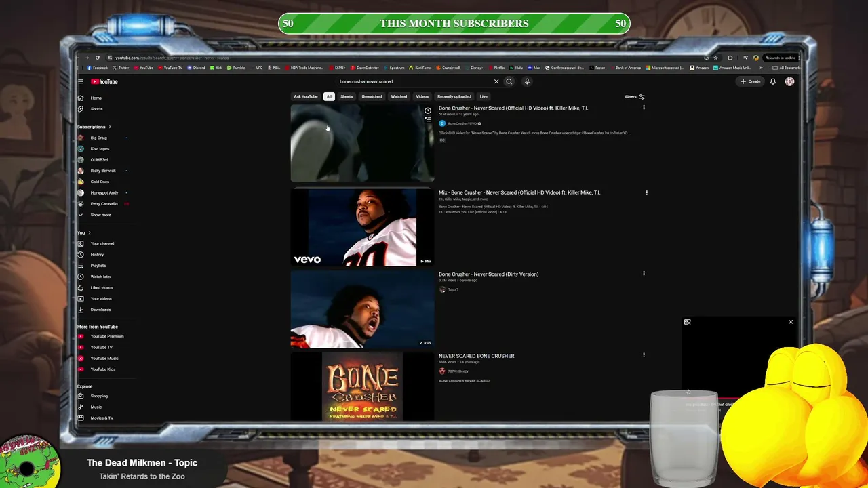Open the 'Never Scared (Dirty Version)' title
This screenshot has height=488, width=868.
(488, 274)
